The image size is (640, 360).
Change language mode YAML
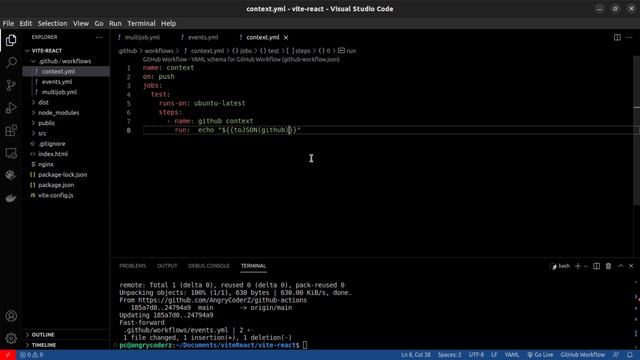coord(512,355)
